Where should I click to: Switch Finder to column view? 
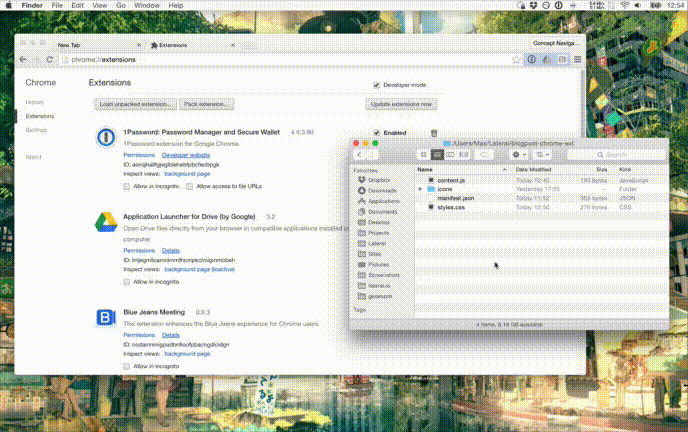click(450, 154)
